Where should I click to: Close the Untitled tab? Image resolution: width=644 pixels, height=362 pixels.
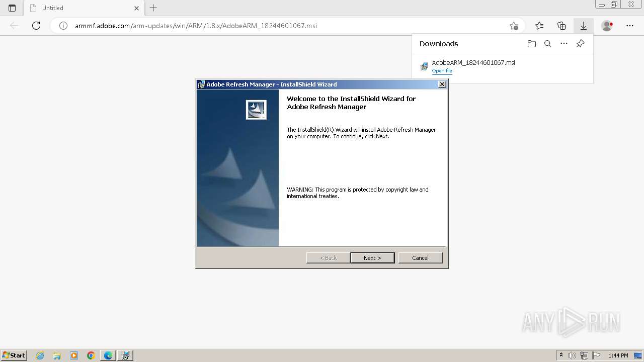tap(136, 8)
